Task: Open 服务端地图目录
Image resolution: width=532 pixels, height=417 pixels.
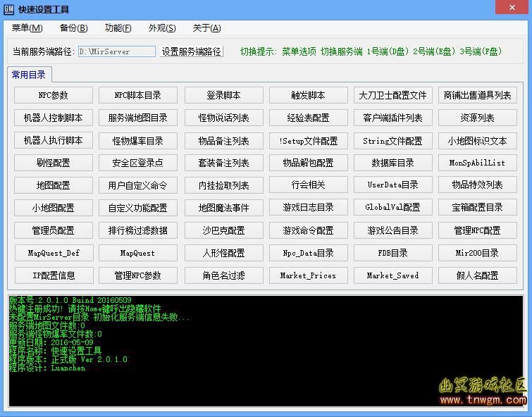Action: [137, 118]
